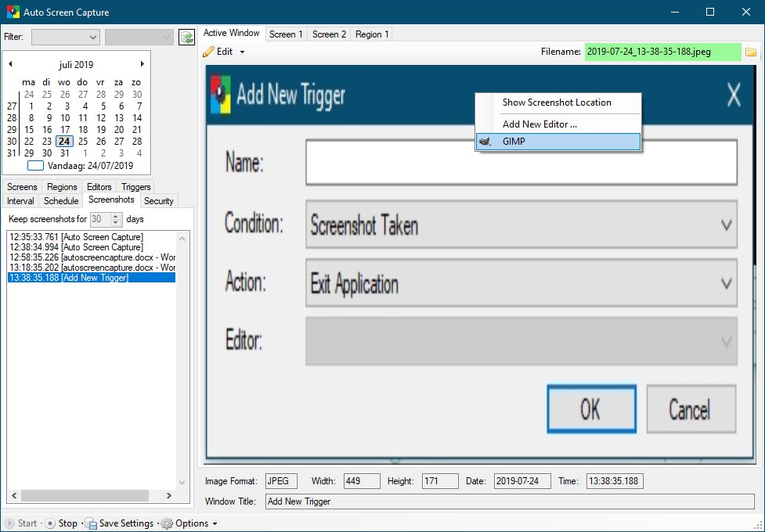Open the Screenshots tab
Image resolution: width=765 pixels, height=532 pixels.
111,199
